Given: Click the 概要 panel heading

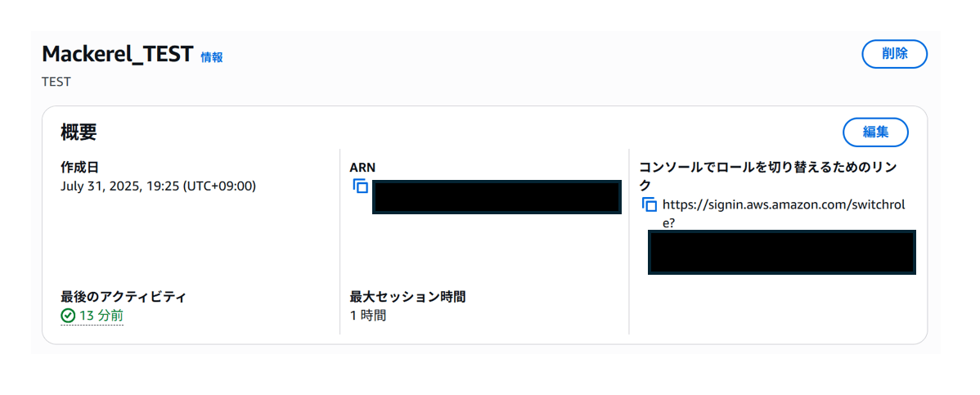Looking at the screenshot, I should [x=79, y=132].
